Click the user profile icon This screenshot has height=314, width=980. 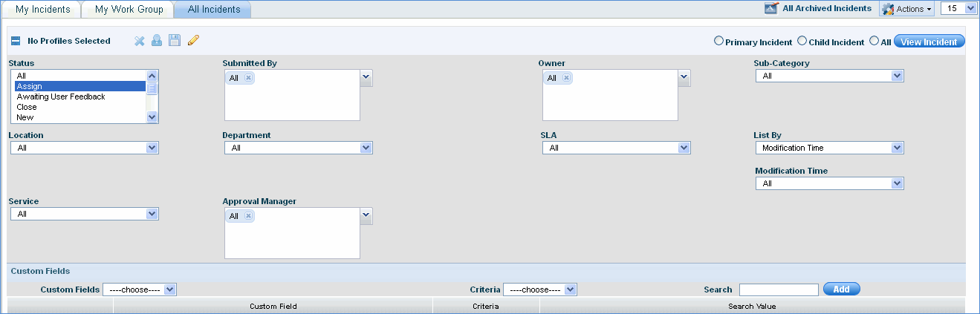point(157,41)
